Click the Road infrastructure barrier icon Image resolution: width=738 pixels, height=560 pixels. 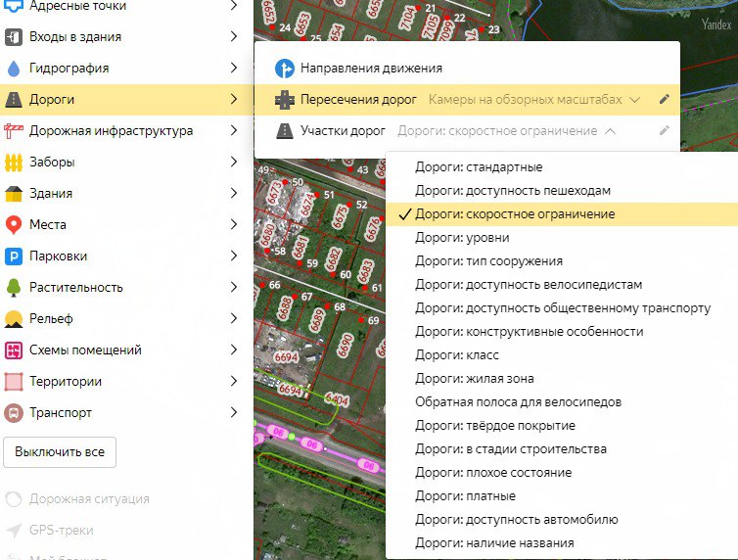14,131
